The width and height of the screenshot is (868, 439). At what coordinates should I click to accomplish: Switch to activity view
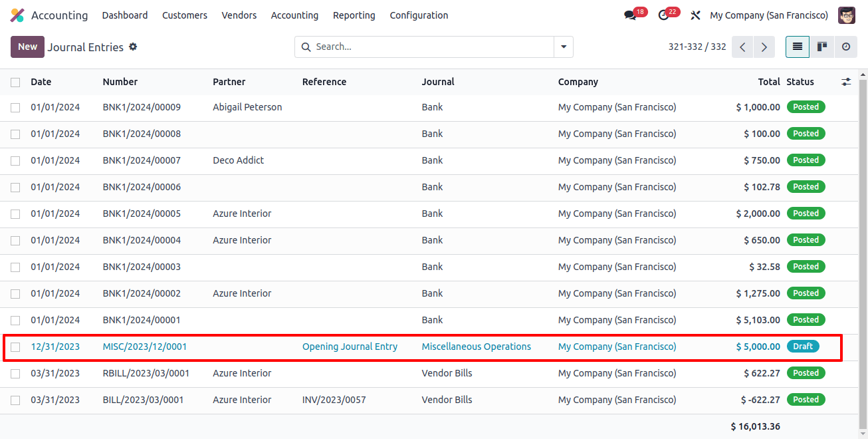(846, 47)
